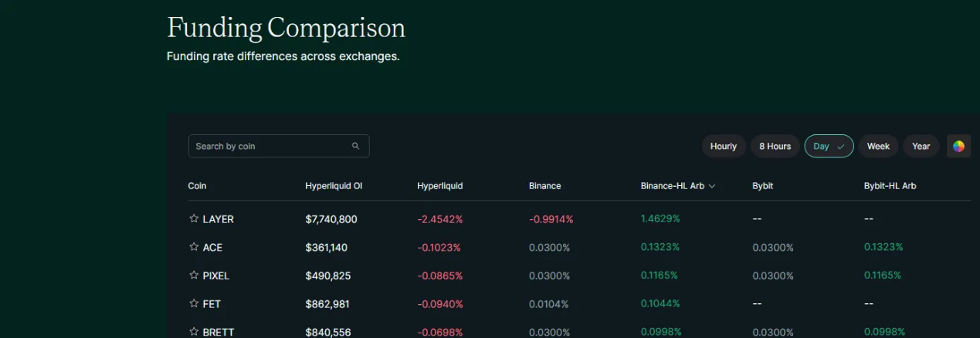980x338 pixels.
Task: Click the Binance column header
Action: pyautogui.click(x=544, y=186)
